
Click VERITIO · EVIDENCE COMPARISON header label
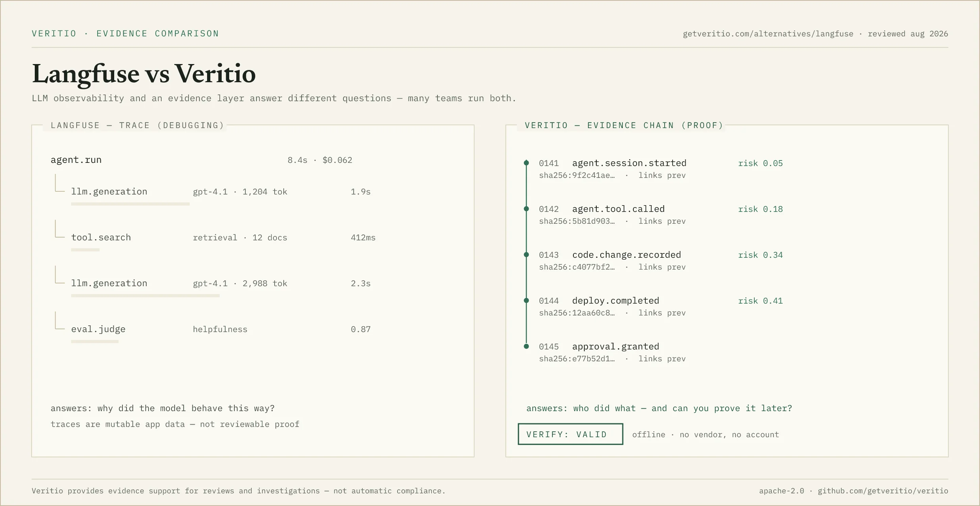pyautogui.click(x=125, y=34)
